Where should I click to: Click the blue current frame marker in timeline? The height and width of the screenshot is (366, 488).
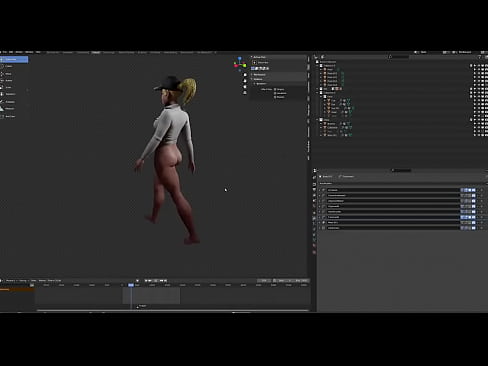(131, 285)
